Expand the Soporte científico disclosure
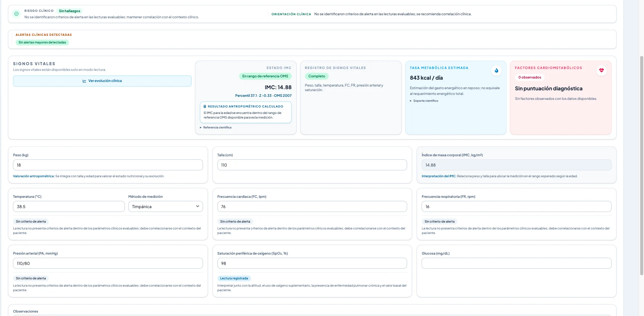Image resolution: width=644 pixels, height=316 pixels. pyautogui.click(x=424, y=101)
